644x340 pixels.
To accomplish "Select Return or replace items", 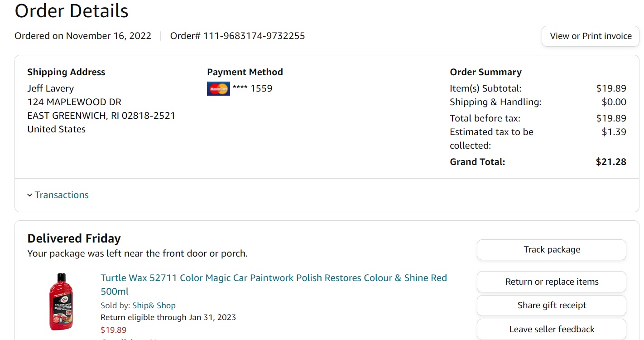I will pyautogui.click(x=551, y=282).
